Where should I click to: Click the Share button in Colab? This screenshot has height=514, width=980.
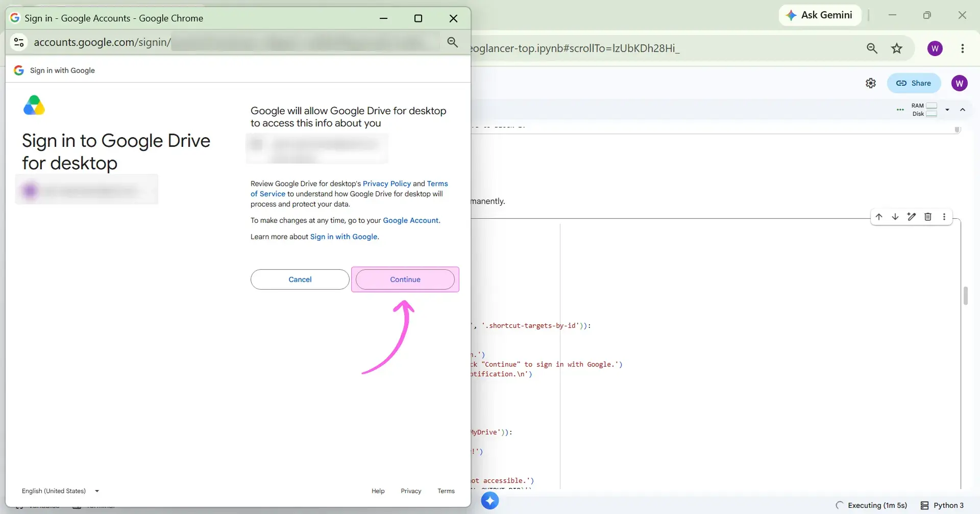[x=914, y=83]
